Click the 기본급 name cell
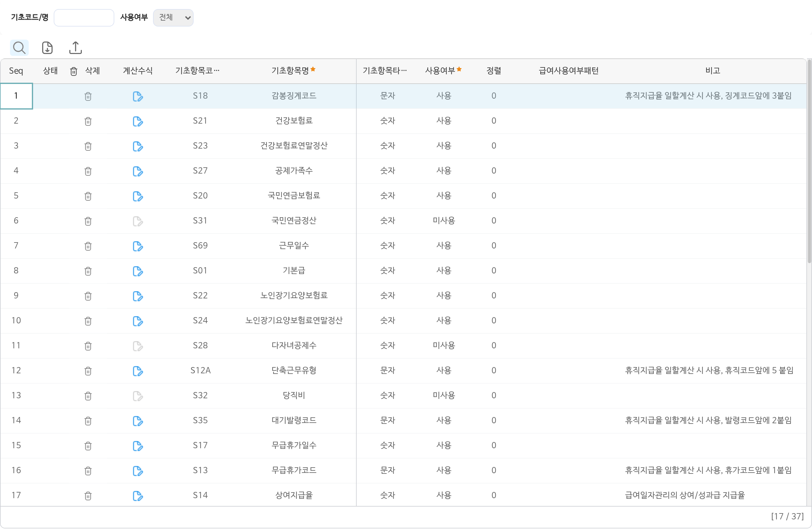 pyautogui.click(x=294, y=270)
